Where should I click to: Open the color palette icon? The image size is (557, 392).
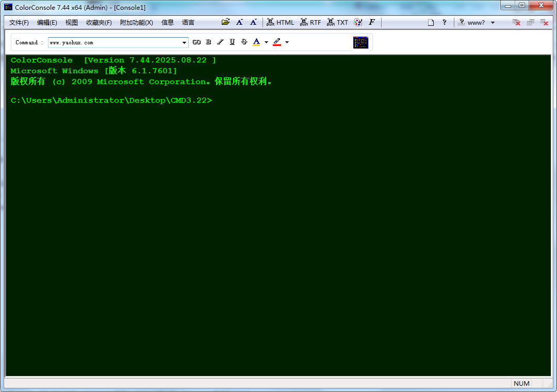(x=358, y=22)
